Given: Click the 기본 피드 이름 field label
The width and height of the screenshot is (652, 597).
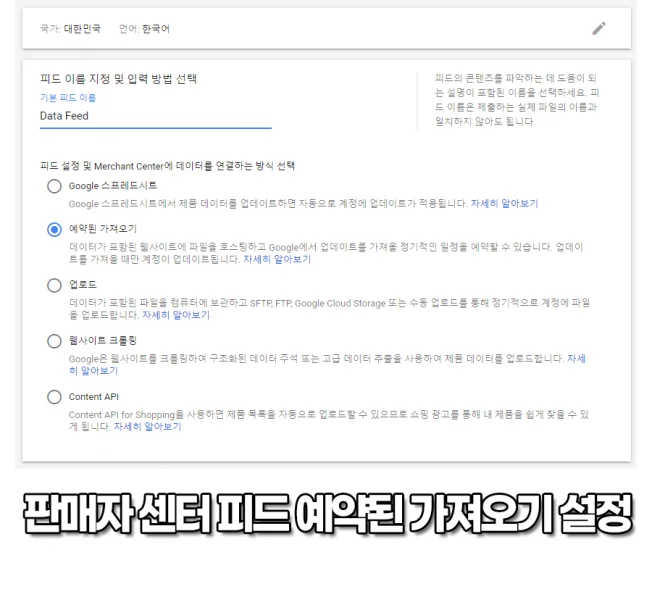Looking at the screenshot, I should tap(68, 98).
